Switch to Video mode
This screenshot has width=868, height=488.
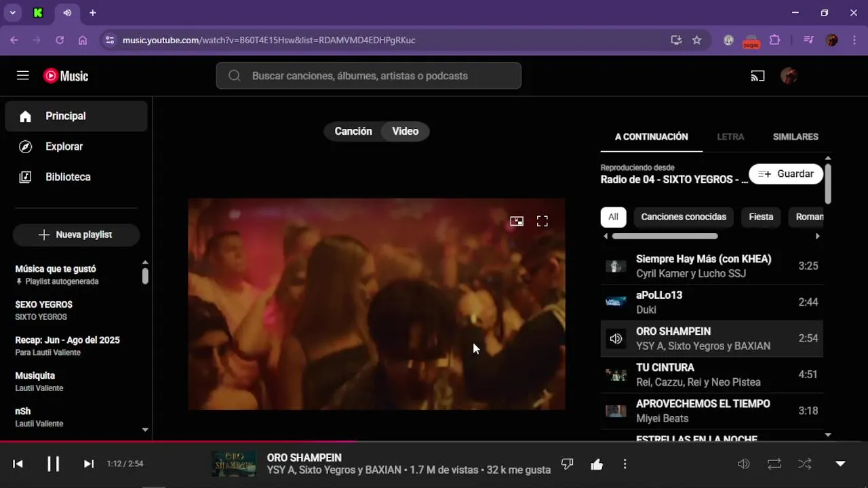(x=406, y=131)
